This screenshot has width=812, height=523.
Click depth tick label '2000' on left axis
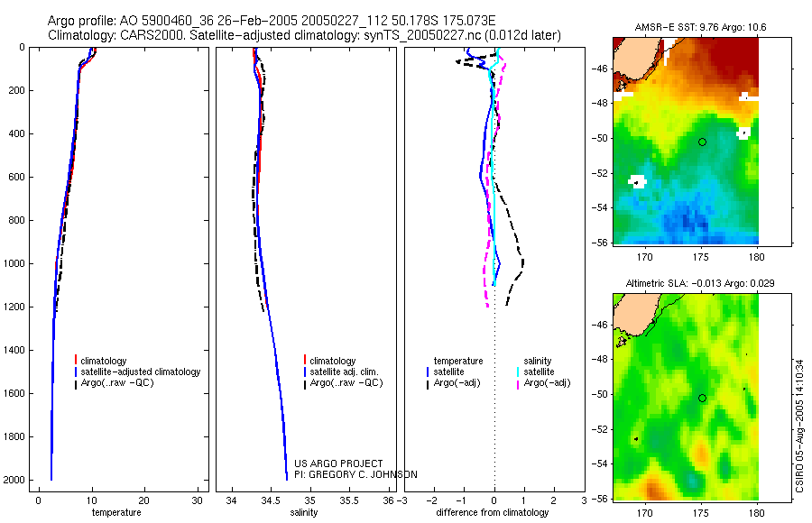[x=14, y=480]
